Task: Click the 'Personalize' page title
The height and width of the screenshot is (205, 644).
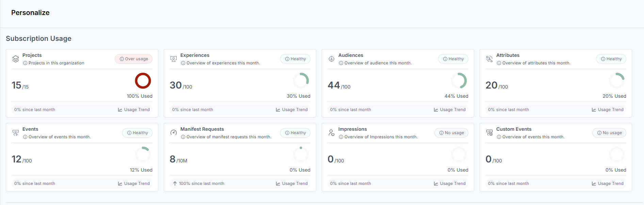Action: (30, 13)
